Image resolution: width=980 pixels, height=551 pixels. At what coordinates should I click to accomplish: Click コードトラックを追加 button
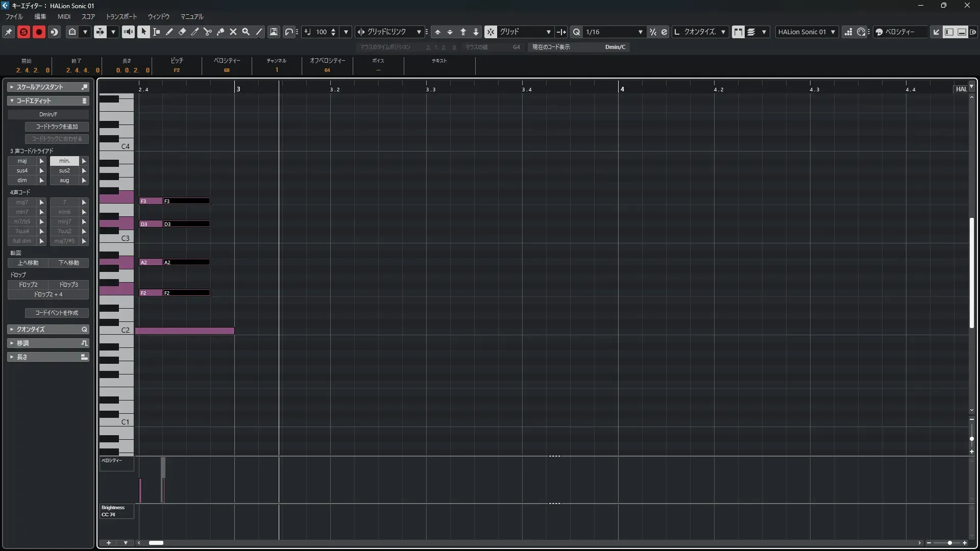tap(57, 127)
